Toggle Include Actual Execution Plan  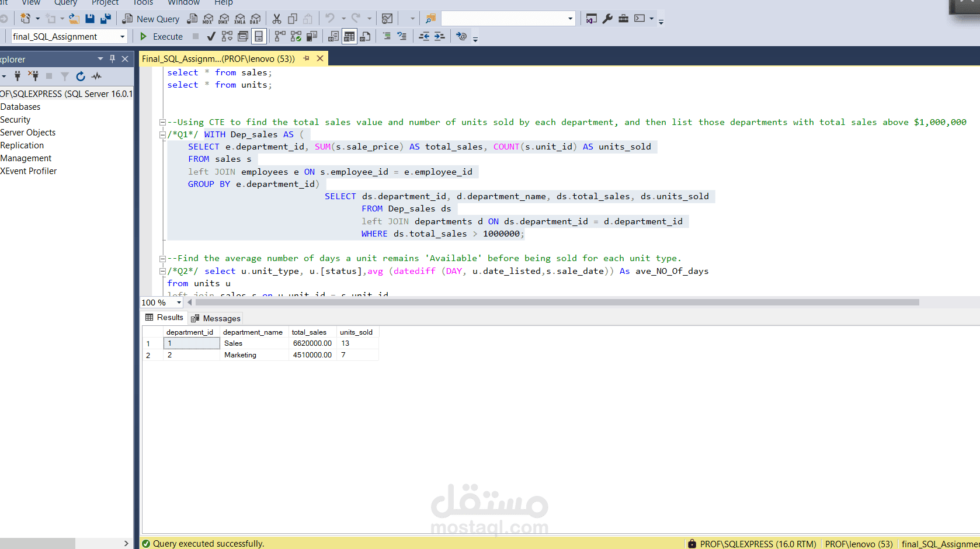point(280,36)
